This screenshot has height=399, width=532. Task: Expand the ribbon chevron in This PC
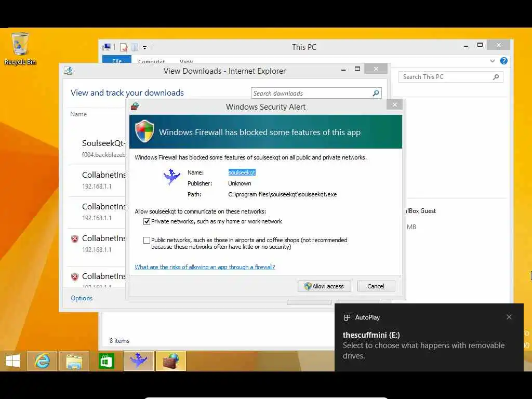(x=493, y=61)
